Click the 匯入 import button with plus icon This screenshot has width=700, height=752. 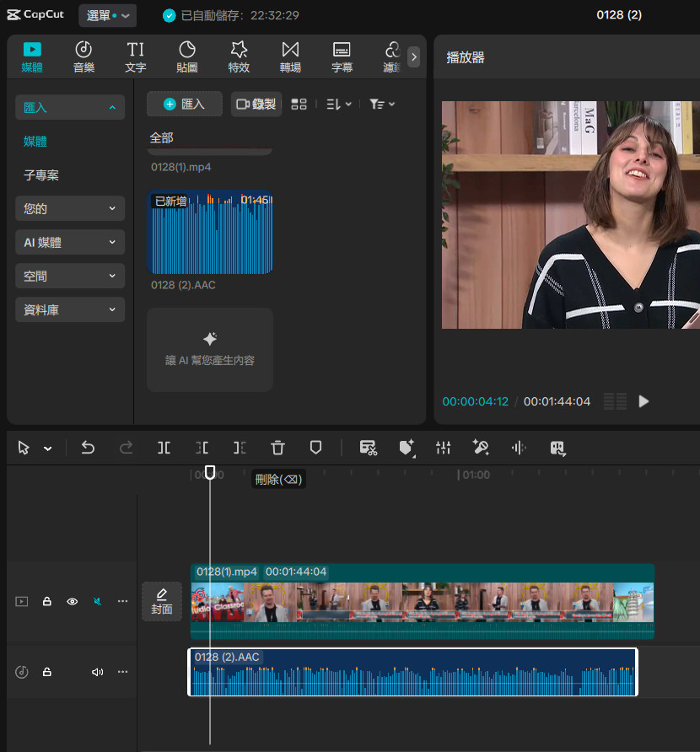(185, 104)
